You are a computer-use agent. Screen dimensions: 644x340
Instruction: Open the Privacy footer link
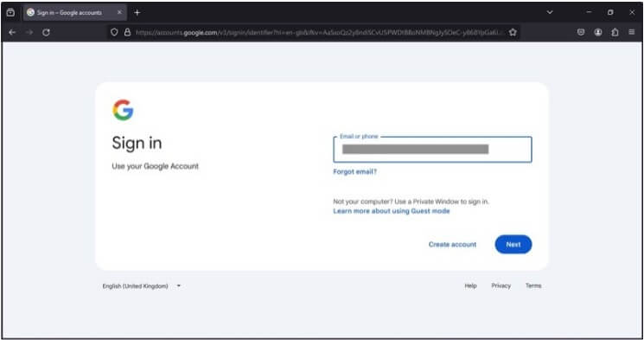click(501, 285)
